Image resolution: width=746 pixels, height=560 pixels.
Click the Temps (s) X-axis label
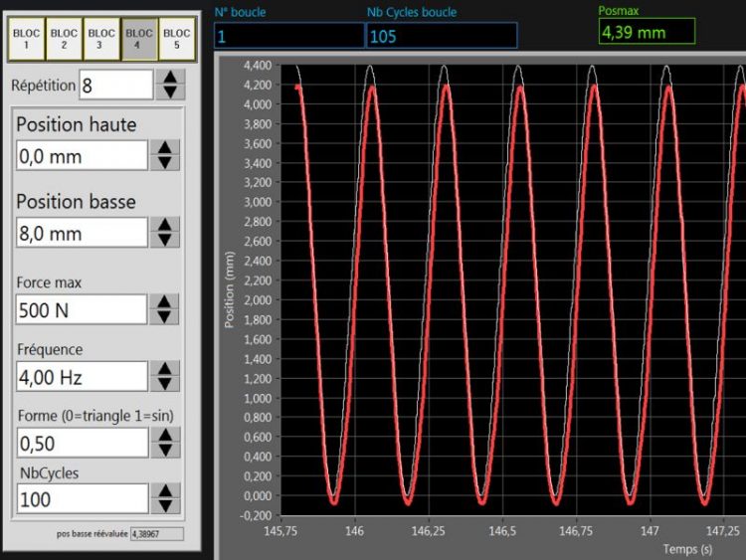point(688,549)
